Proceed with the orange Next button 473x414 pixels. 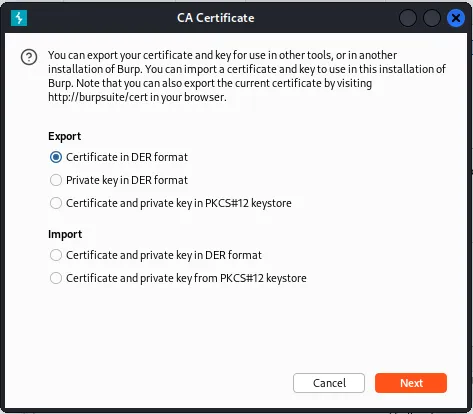(x=411, y=383)
